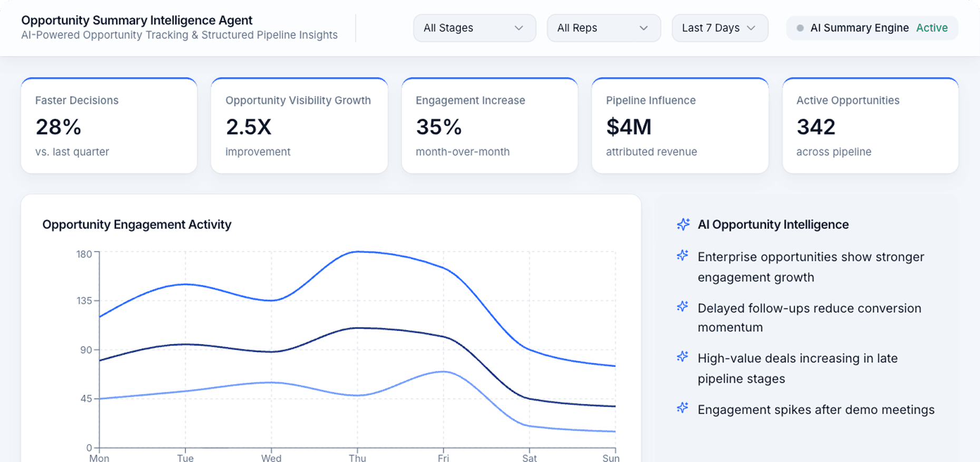Click 'Engagement spikes after demo meetings' insight
The height and width of the screenshot is (462, 980).
point(816,410)
